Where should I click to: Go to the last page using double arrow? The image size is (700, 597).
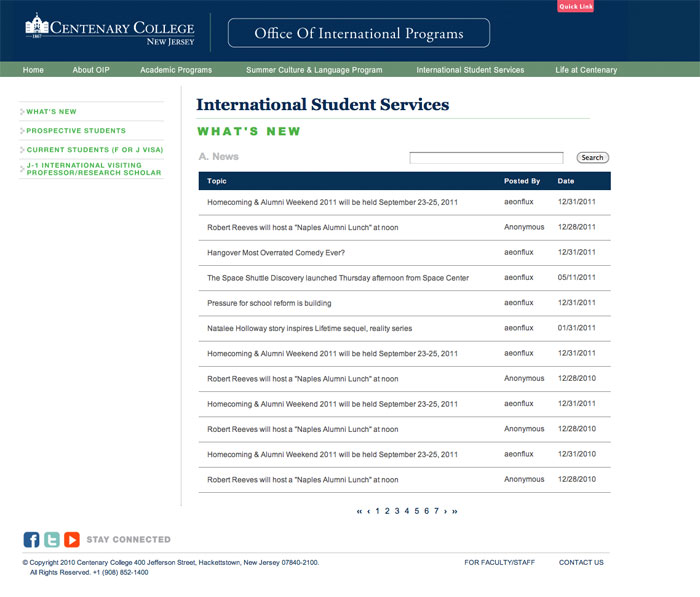pyautogui.click(x=455, y=511)
